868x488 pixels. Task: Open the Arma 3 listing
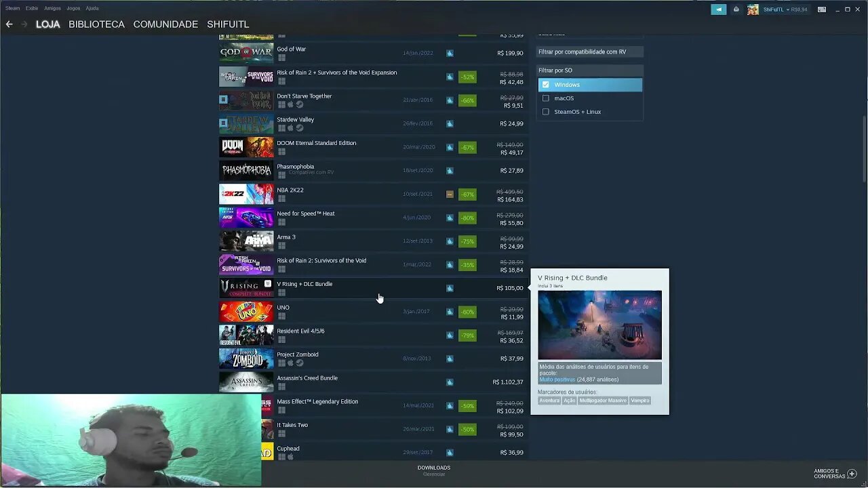pos(373,241)
